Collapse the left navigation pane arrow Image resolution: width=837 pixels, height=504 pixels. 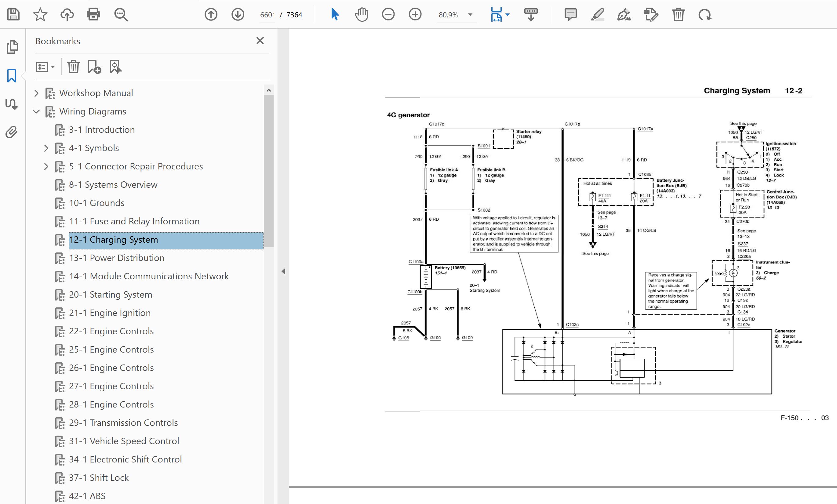point(283,271)
